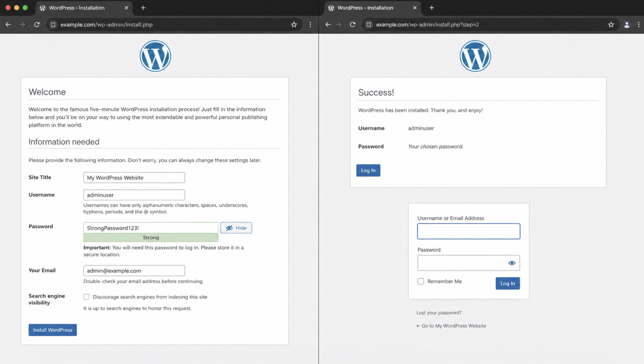Bookmark install.php page with star icon
This screenshot has height=364, width=644.
(x=294, y=24)
